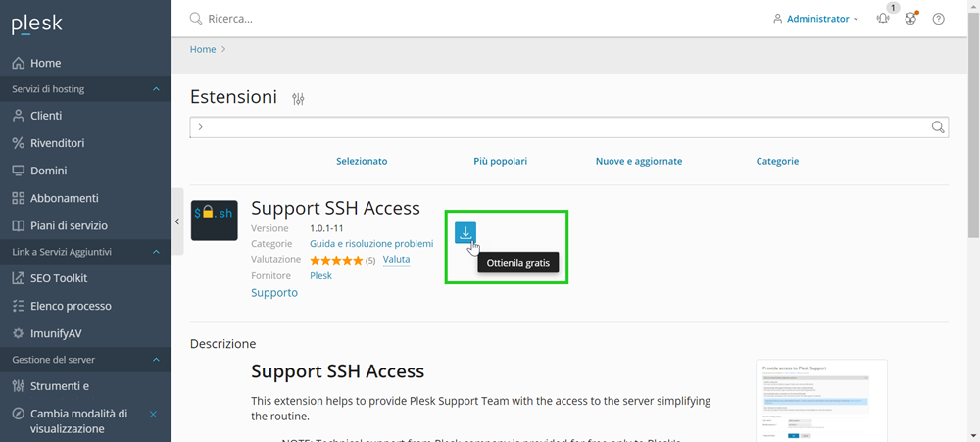Collapse the sidebar with the arrow handle

click(x=177, y=221)
